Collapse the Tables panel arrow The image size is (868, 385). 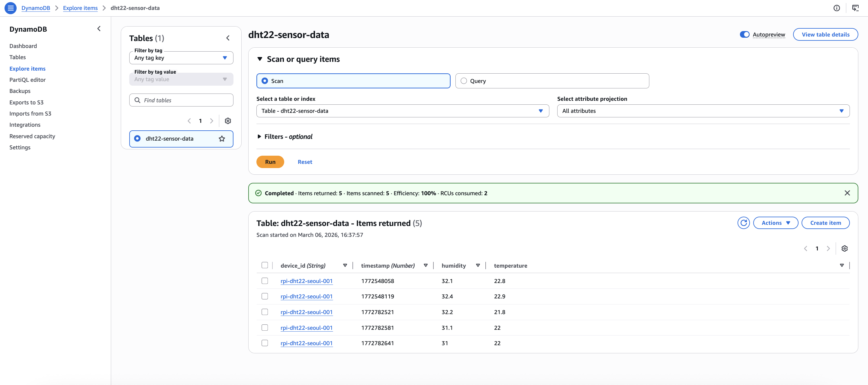(x=228, y=38)
